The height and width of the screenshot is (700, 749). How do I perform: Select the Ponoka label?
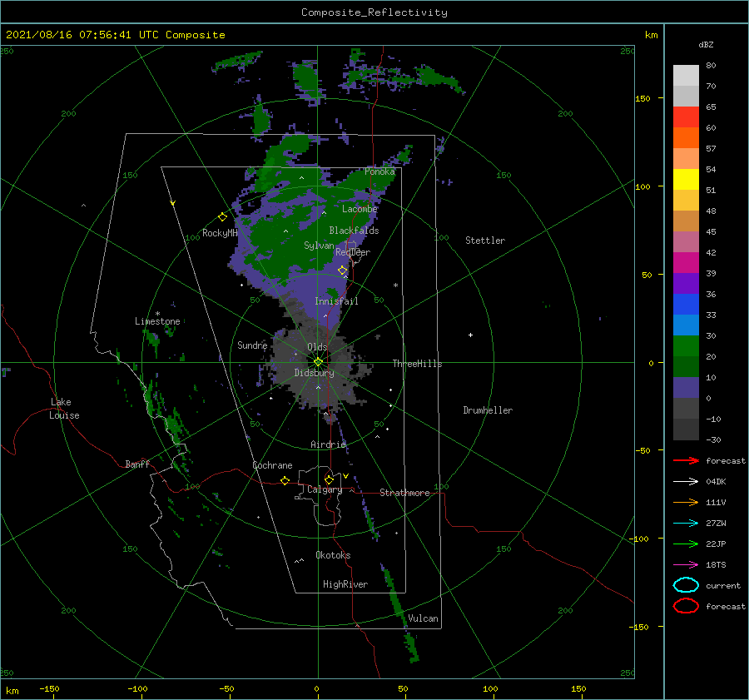(379, 171)
